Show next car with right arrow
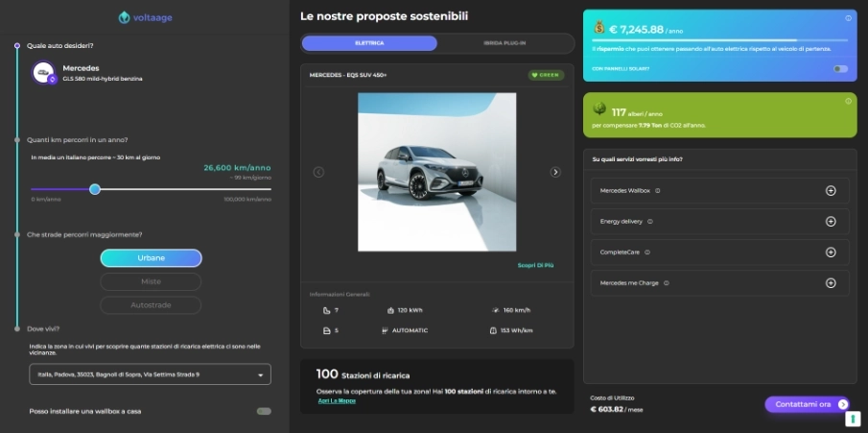Screen dimensions: 868x433 coord(555,172)
